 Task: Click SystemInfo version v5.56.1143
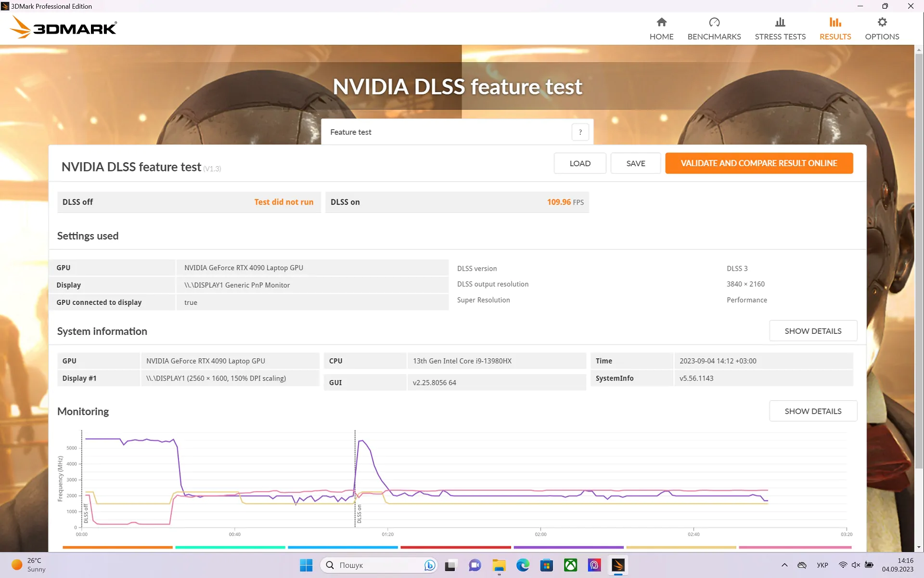click(x=696, y=378)
